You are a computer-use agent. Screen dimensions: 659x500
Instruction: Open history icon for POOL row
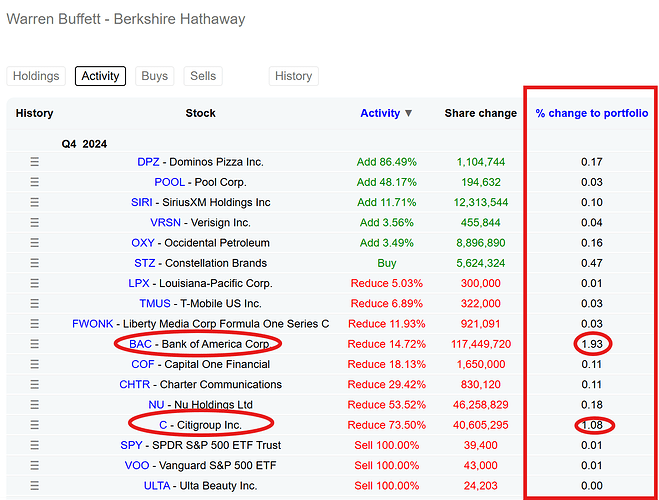tap(34, 182)
